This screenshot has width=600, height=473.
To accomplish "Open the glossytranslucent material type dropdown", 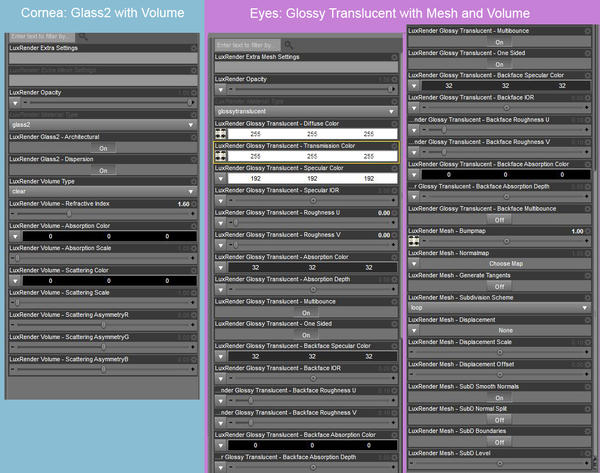I will 306,111.
